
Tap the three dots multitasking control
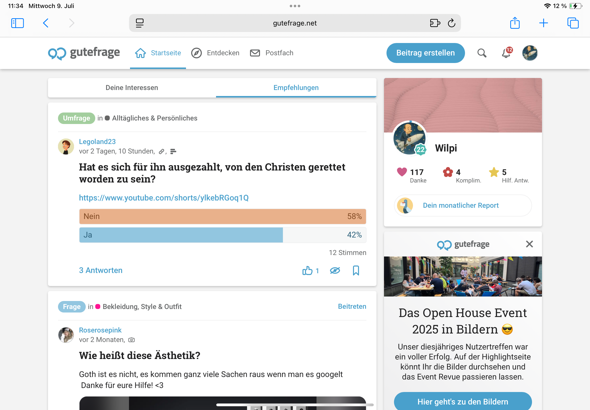pos(295,6)
